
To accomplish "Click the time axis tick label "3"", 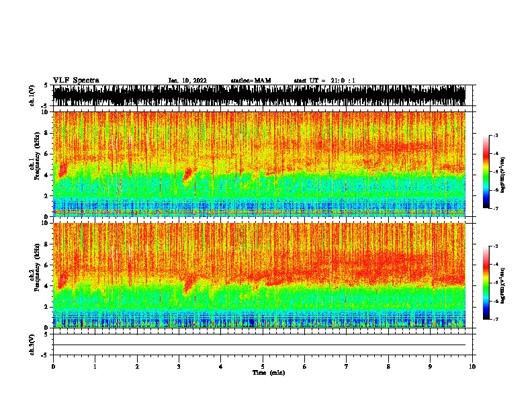I will (179, 367).
